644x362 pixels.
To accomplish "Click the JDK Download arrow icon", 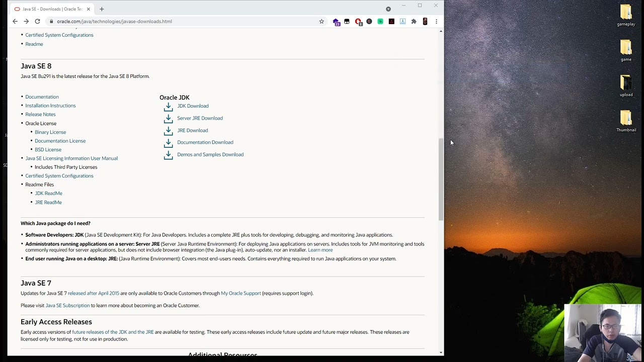I will pyautogui.click(x=168, y=106).
